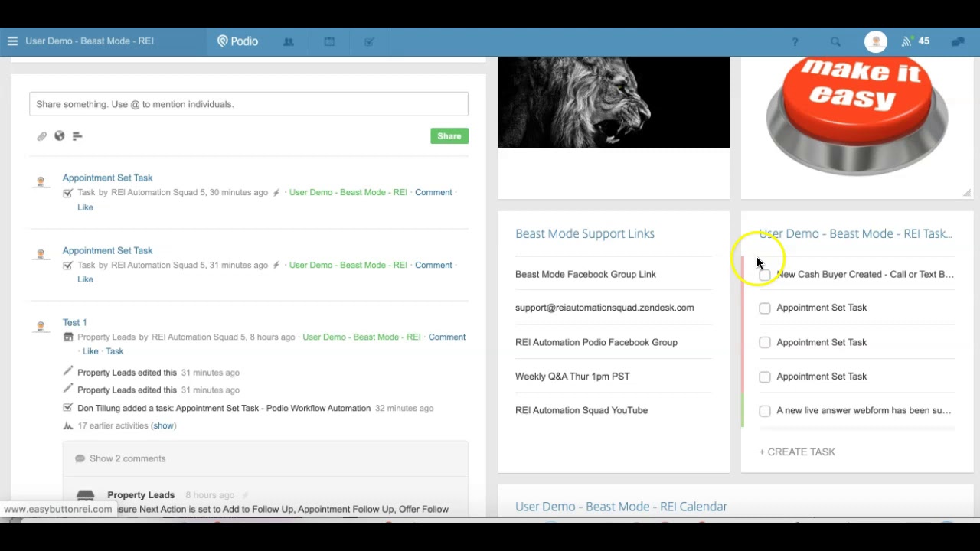Open the Appointment Set Task posted 31 minutes ago

click(108, 250)
